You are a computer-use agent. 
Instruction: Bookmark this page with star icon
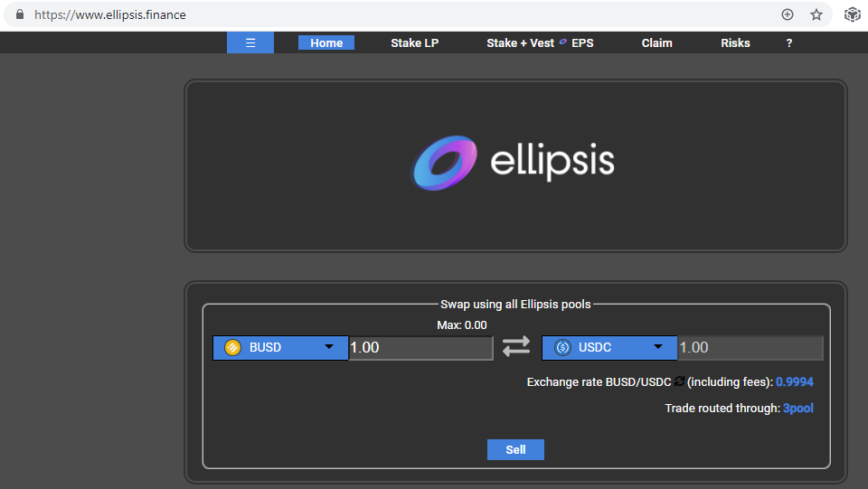coord(816,14)
